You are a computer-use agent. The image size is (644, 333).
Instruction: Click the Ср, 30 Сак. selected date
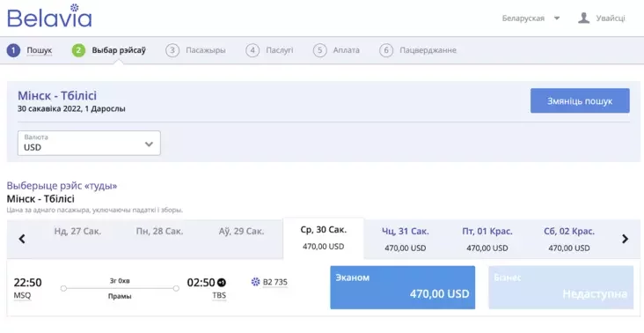point(324,238)
